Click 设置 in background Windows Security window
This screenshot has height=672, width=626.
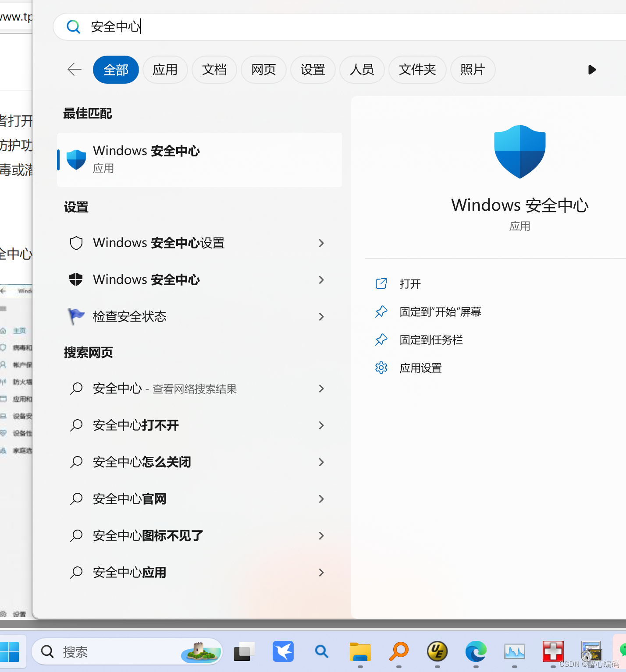click(x=19, y=614)
